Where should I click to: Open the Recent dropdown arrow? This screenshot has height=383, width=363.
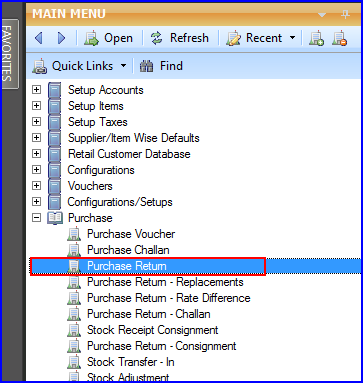[292, 38]
